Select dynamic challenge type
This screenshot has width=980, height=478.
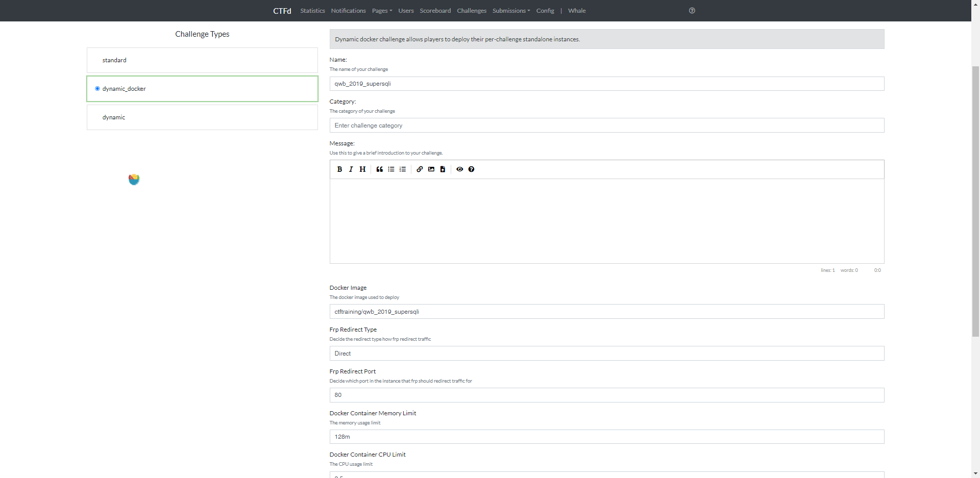202,117
